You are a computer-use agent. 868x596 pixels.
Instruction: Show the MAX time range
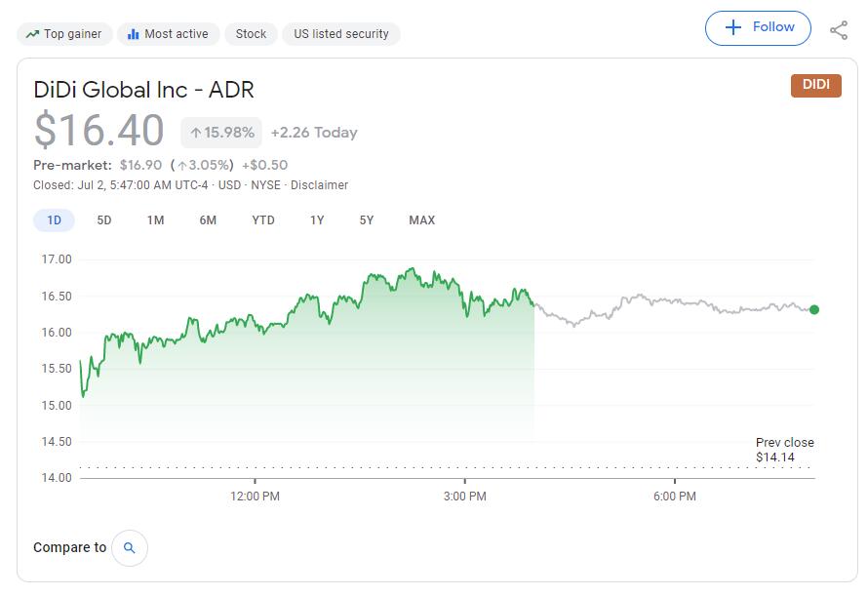coord(420,220)
